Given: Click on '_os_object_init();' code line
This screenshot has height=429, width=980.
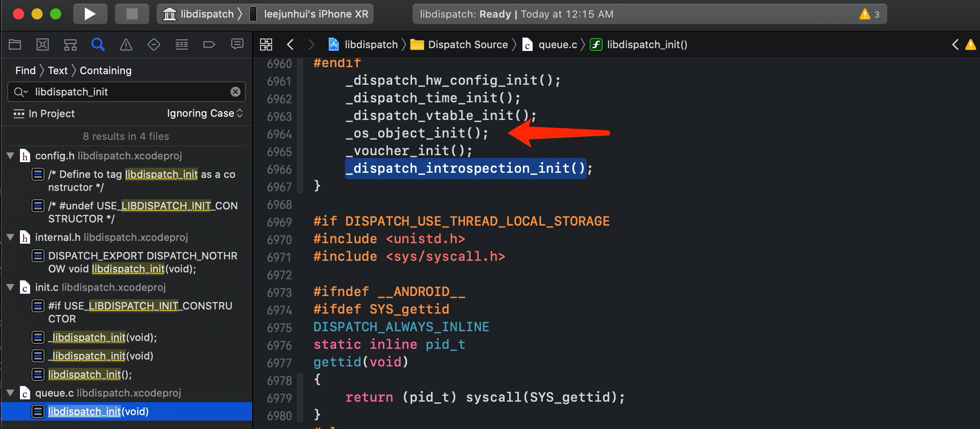Looking at the screenshot, I should [x=417, y=133].
